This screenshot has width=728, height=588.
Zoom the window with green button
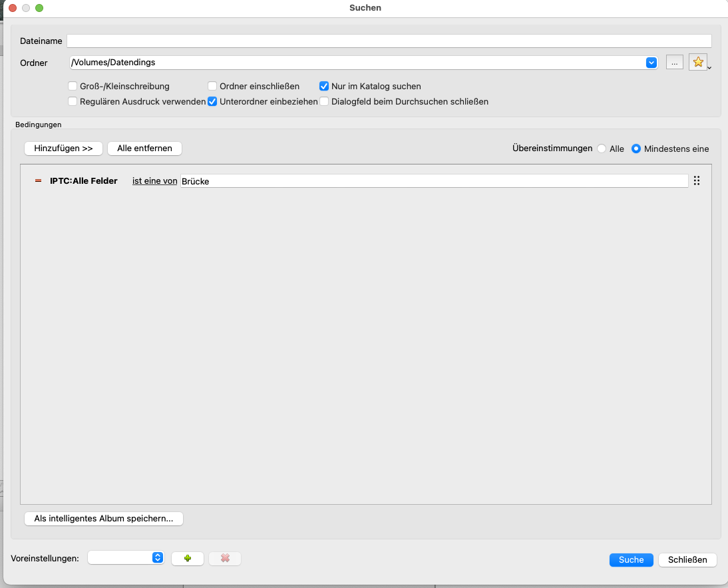[39, 8]
